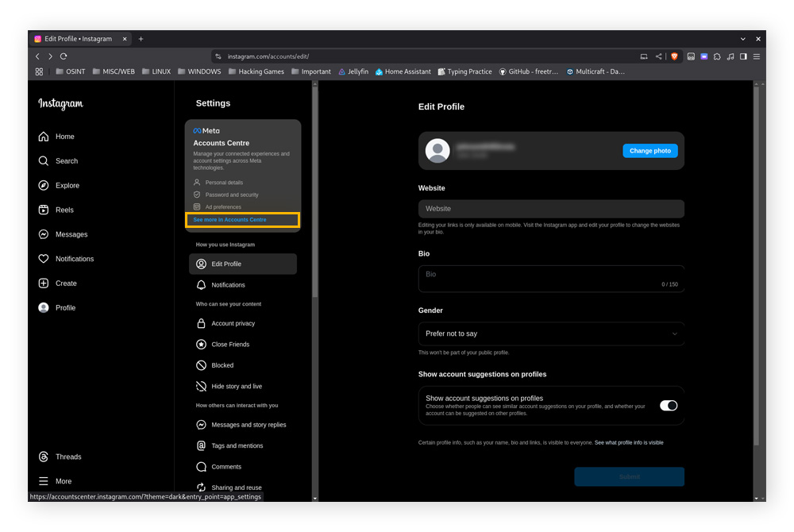
Task: Open Personal details in Accounts Centre
Action: 218,183
